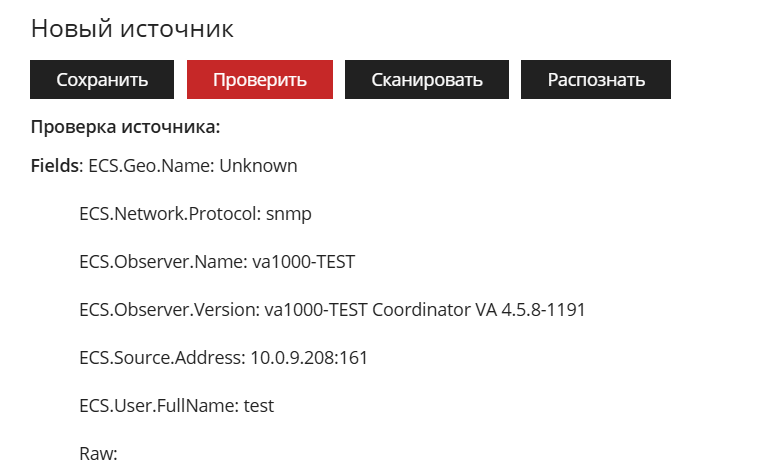Viewport: 772px width, 474px height.
Task: Run the check with the red Проверить button
Action: (x=260, y=80)
